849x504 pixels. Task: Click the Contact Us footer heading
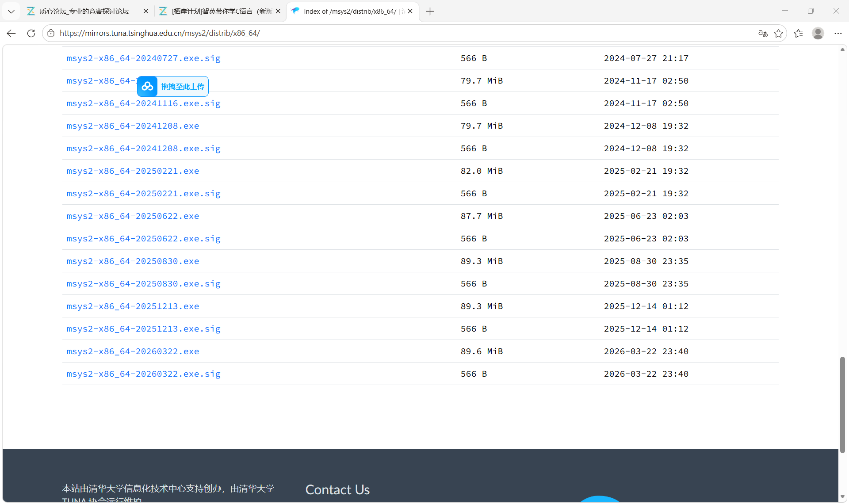point(337,490)
